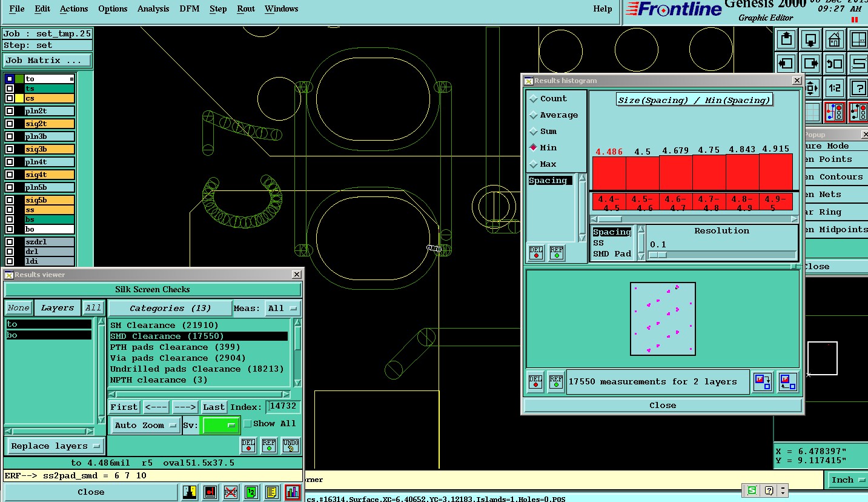Click the UNDO icon in Results viewer
This screenshot has width=868, height=502.
pyautogui.click(x=291, y=446)
